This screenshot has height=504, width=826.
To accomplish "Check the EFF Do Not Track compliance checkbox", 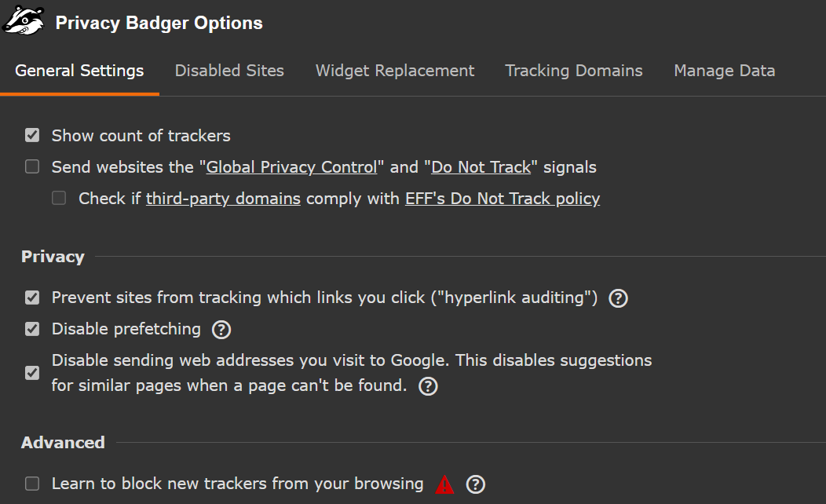I will (x=59, y=199).
